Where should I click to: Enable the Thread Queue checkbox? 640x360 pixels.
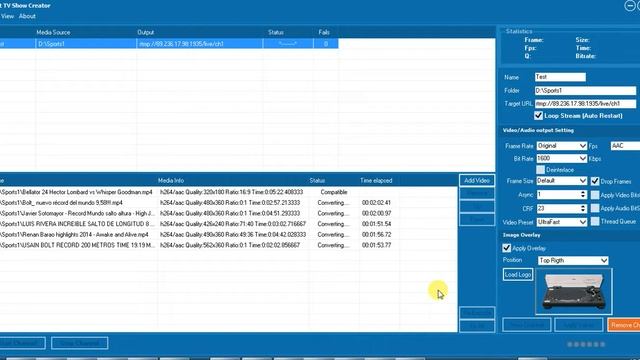point(595,222)
